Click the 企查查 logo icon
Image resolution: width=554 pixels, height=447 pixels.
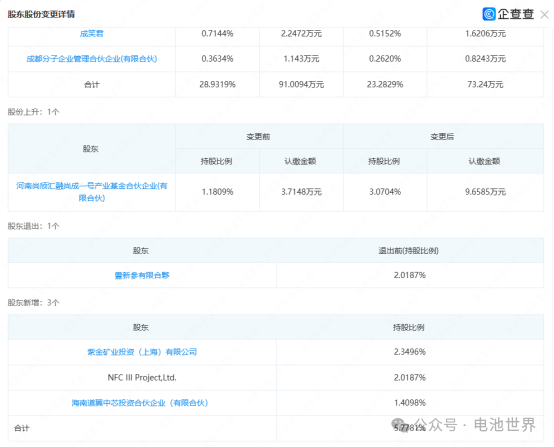click(489, 14)
